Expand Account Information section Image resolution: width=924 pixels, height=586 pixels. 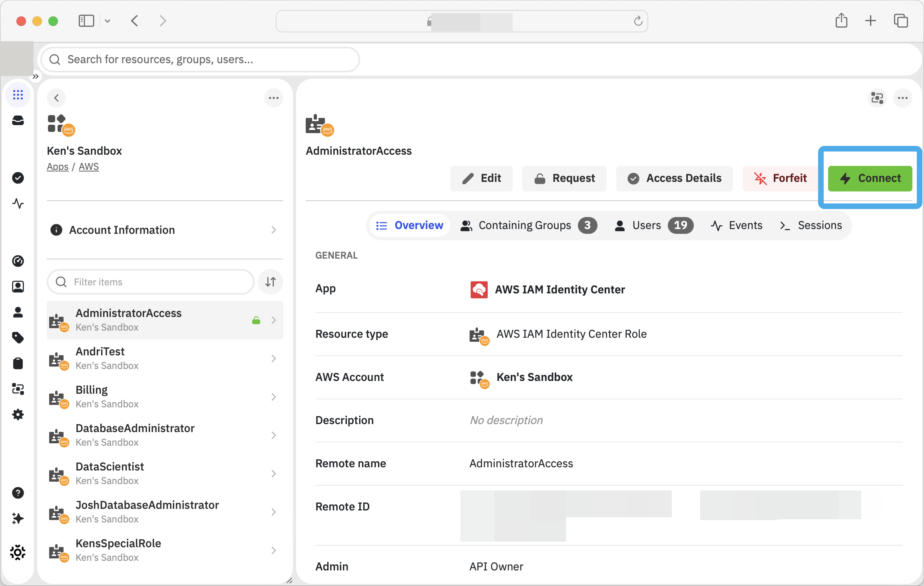(x=165, y=230)
